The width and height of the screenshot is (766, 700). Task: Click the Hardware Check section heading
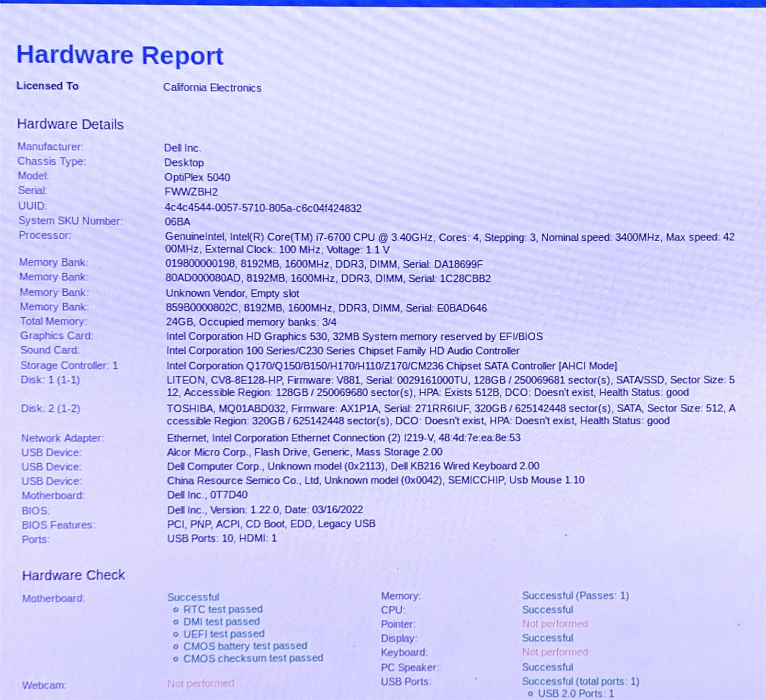click(73, 575)
